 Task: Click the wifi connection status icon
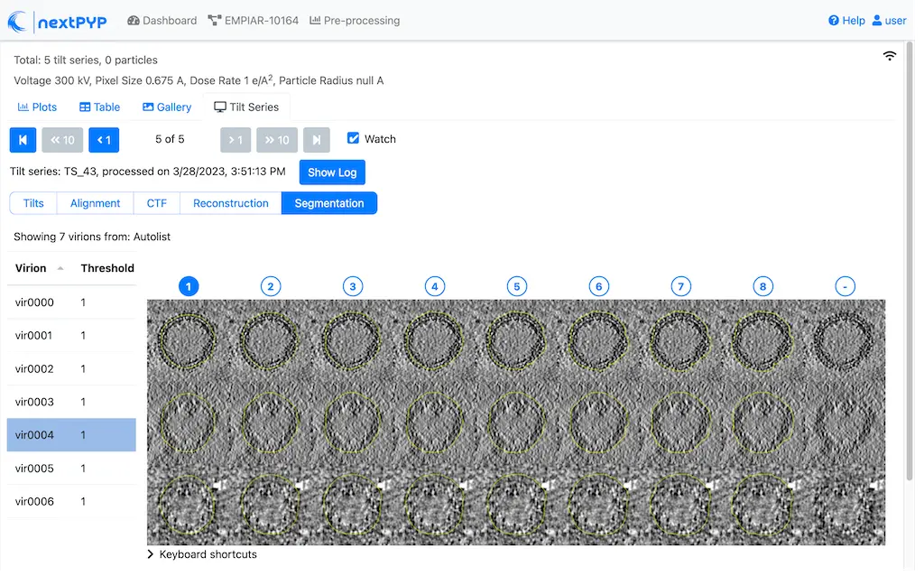point(890,56)
